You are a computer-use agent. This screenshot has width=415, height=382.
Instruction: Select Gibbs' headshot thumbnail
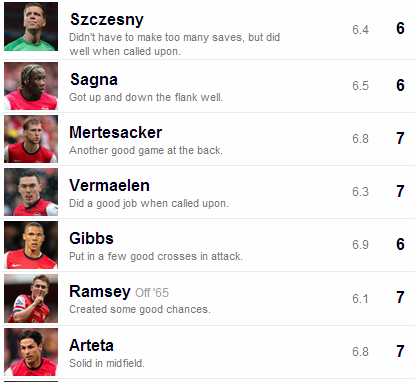[x=31, y=245]
